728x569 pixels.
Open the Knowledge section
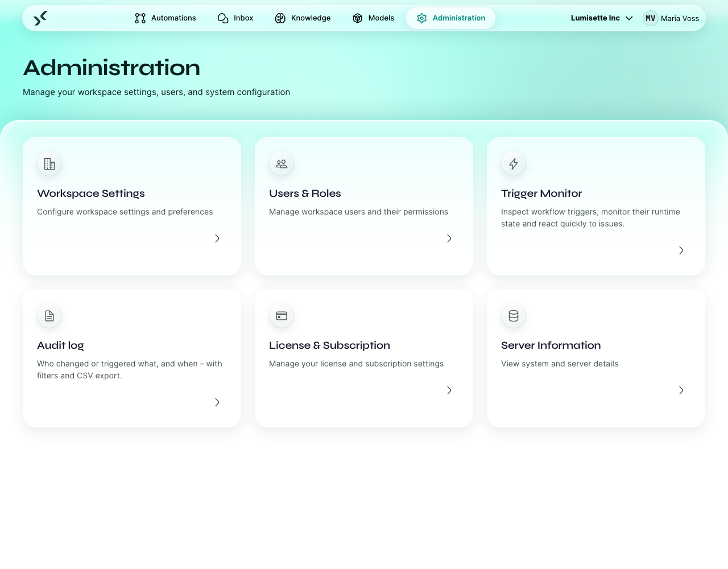click(303, 18)
